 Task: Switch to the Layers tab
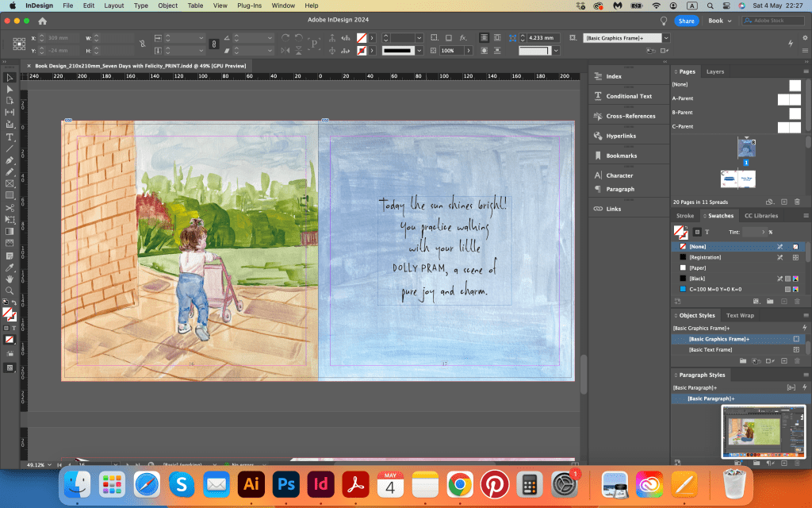[x=714, y=71]
